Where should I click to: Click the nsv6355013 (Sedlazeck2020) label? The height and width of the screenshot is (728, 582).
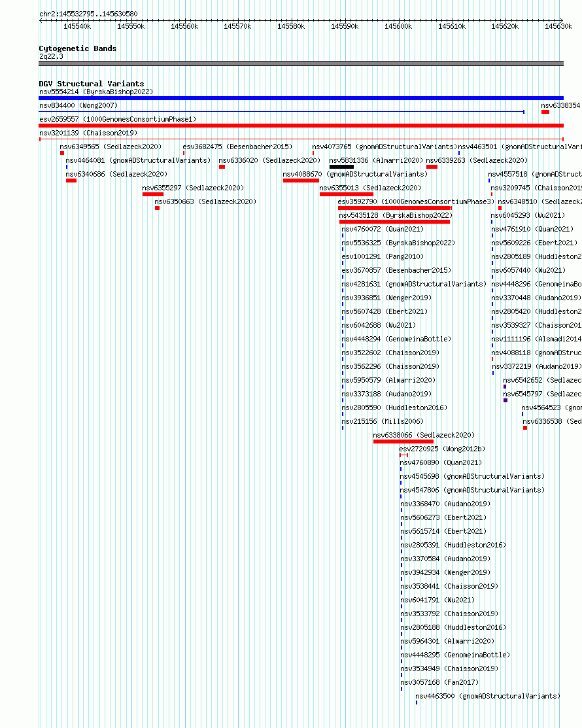370,188
